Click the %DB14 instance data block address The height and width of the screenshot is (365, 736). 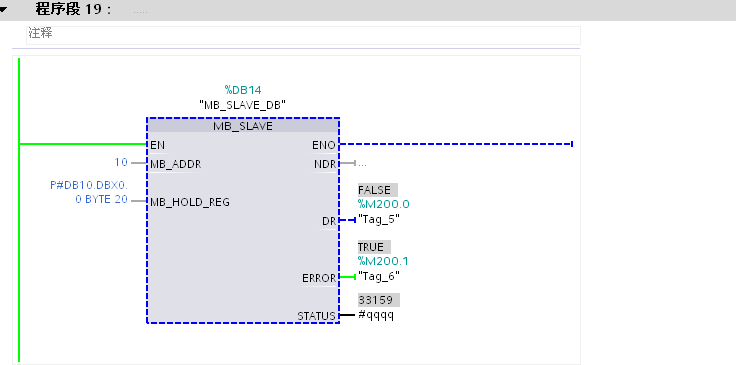tap(243, 90)
